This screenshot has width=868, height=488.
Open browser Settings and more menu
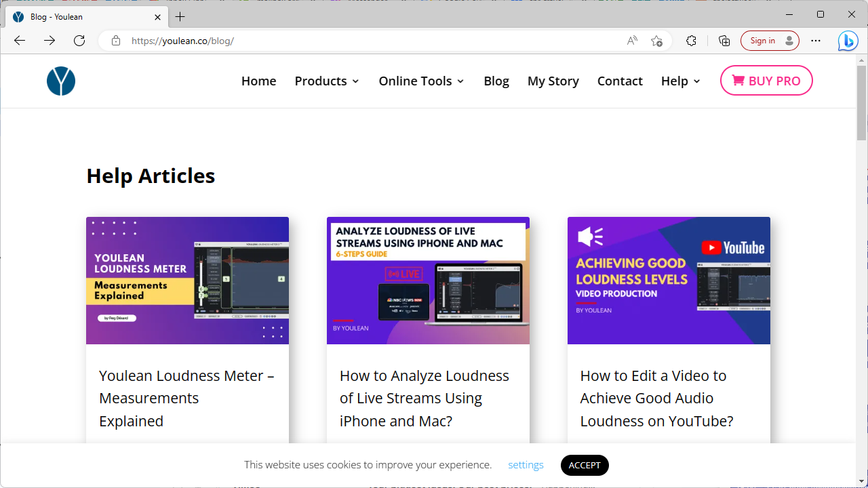click(x=816, y=41)
